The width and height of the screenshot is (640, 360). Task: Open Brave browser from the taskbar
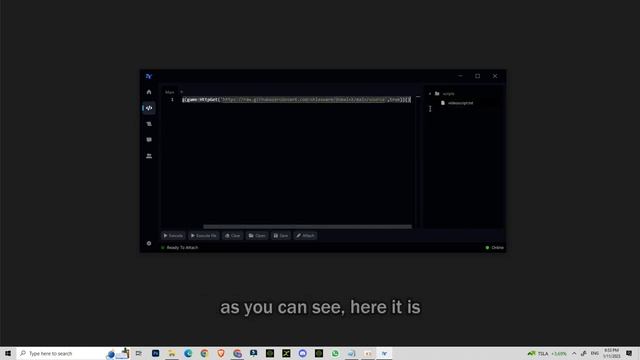[221, 353]
